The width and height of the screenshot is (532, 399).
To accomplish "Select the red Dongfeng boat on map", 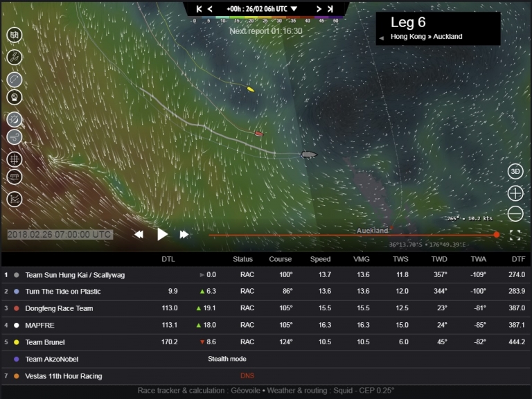I will tap(259, 134).
